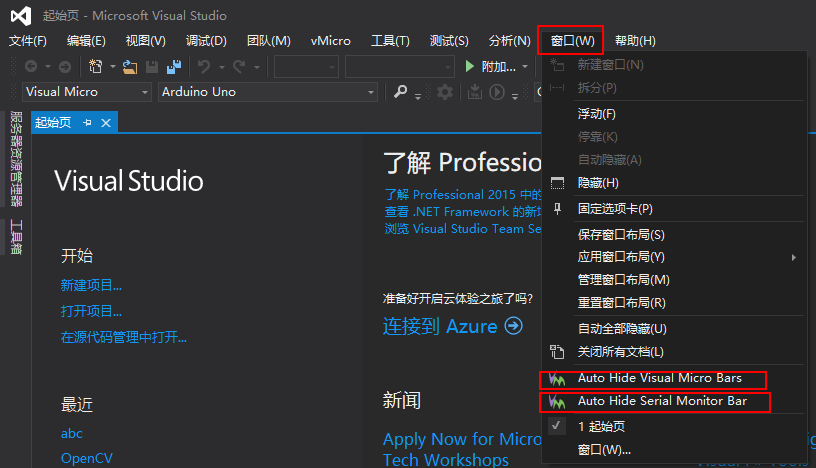Screen dimensions: 816x468
Task: Expand the 附加 debug target dropdown arrow
Action: [x=525, y=67]
